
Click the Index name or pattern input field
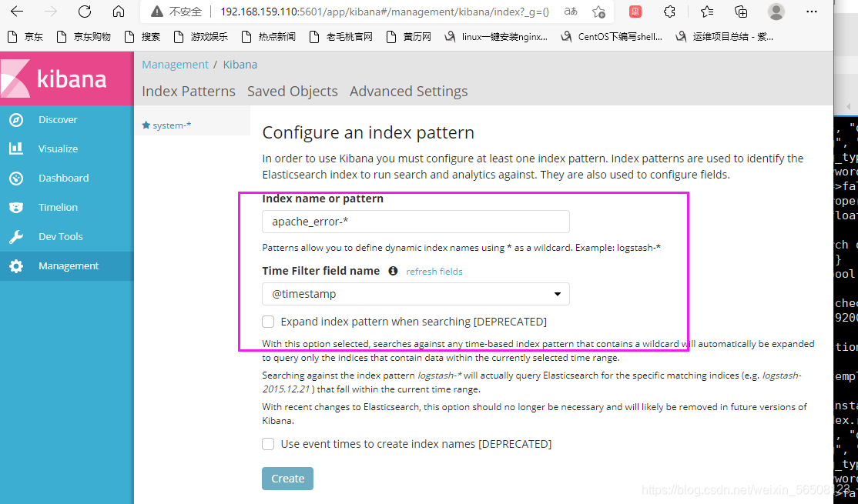coord(416,222)
